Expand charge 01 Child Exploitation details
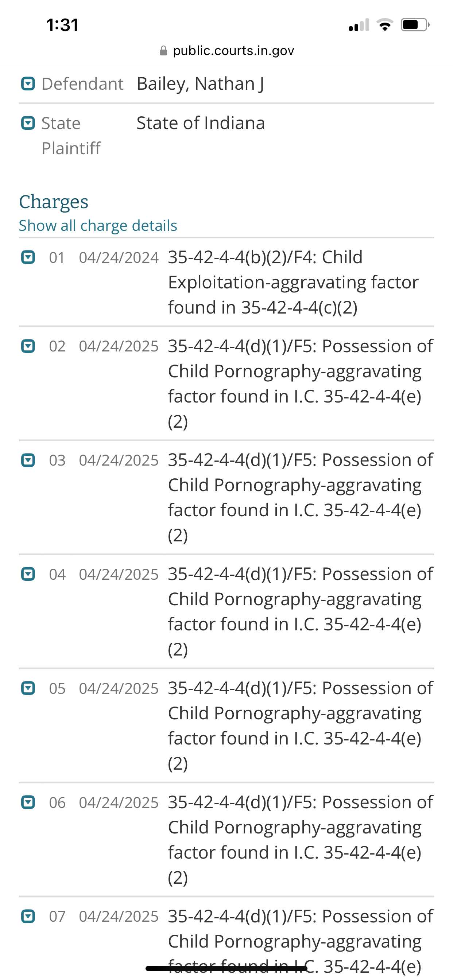Viewport: 453px width, 980px height. pyautogui.click(x=28, y=257)
